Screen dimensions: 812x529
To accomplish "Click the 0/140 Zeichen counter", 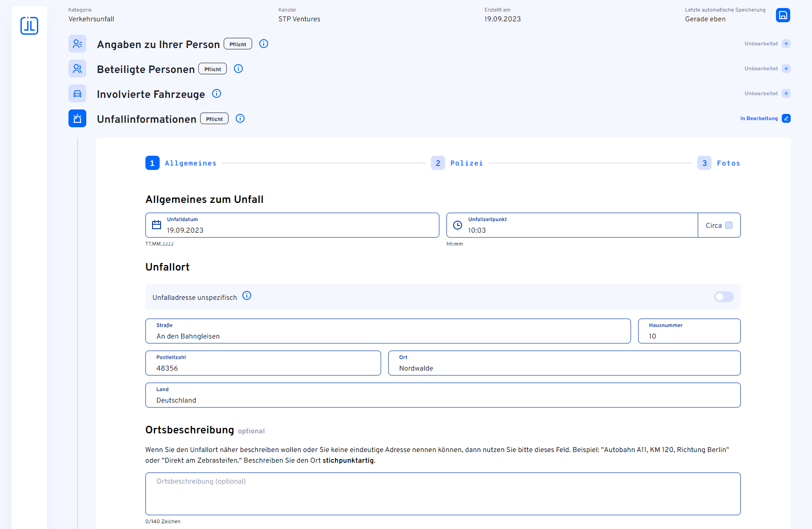I will pos(163,521).
